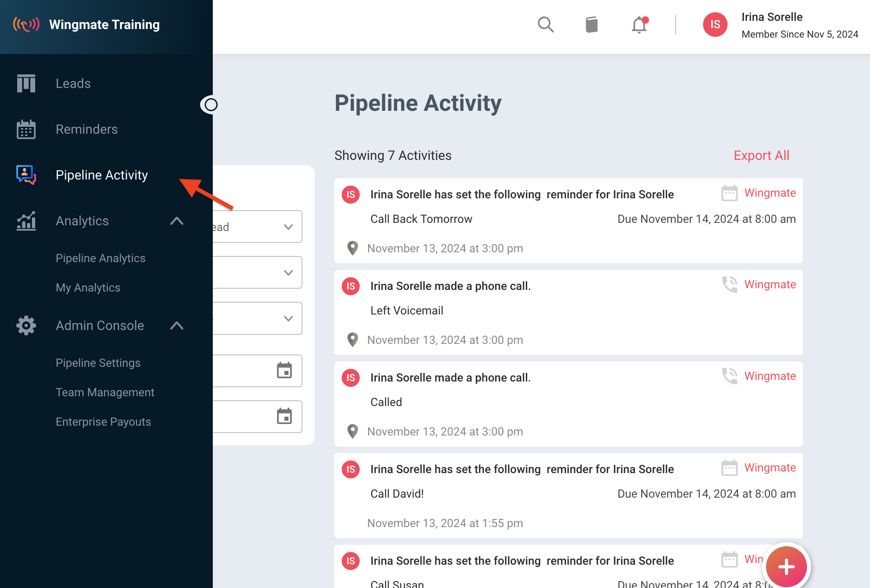Screen dimensions: 870x588
Task: Click reminder calendar icon on Call Back Tomorrow card
Action: pos(729,193)
